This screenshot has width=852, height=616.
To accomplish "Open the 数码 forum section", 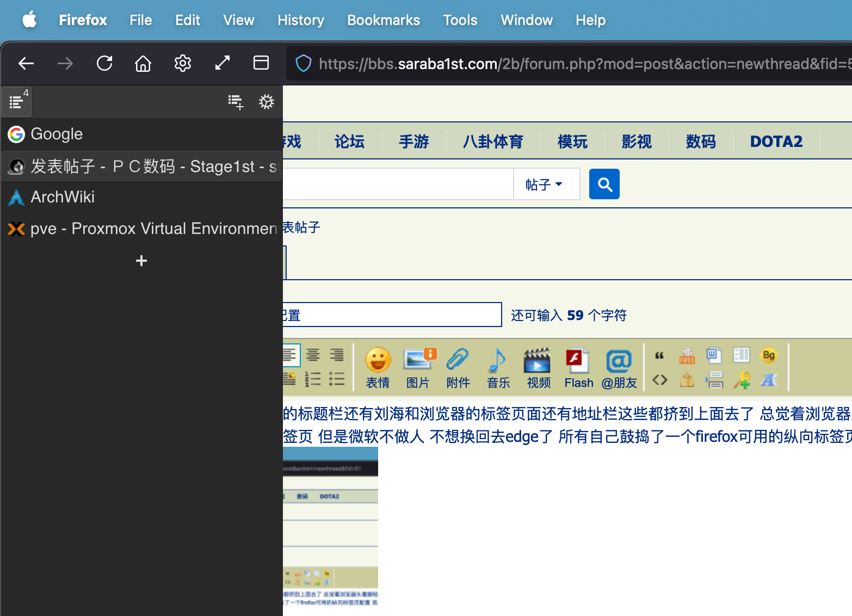I will pyautogui.click(x=701, y=141).
